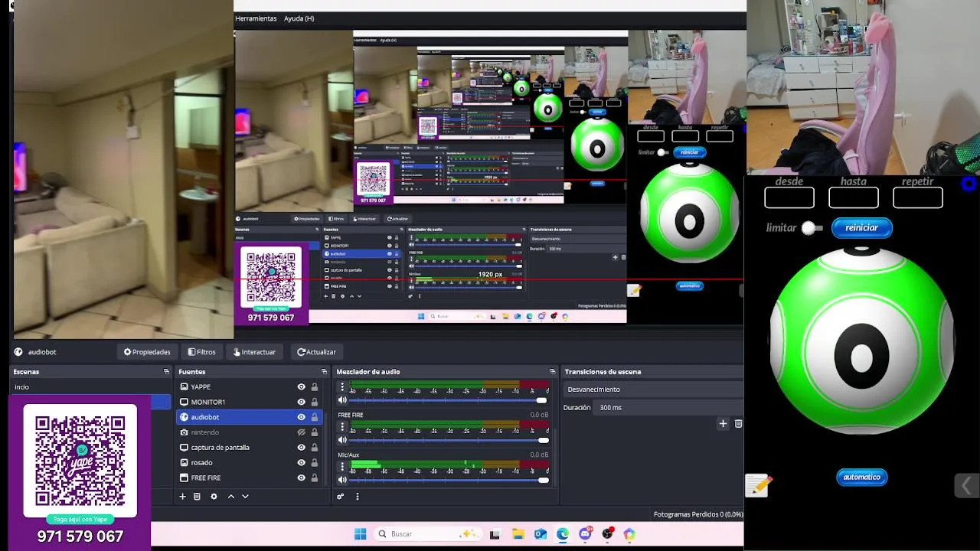Toggle the lock on MONITOR1
Viewport: 980px width, 551px height.
tap(314, 402)
